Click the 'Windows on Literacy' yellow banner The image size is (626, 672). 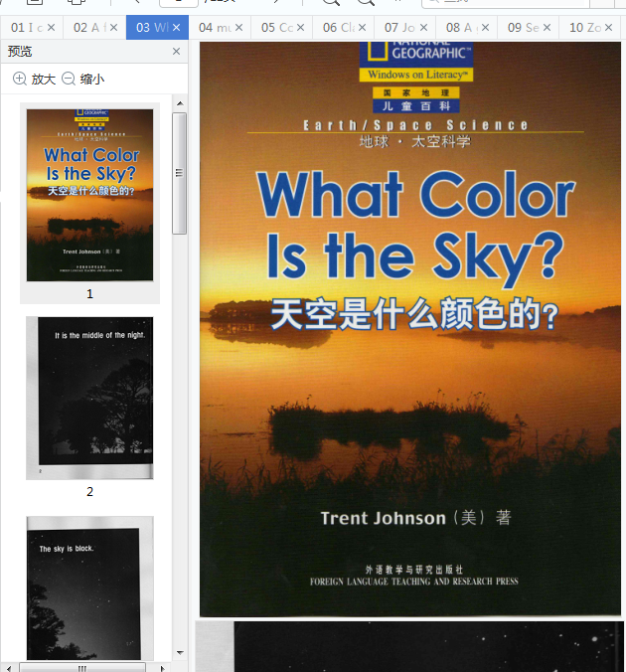[x=416, y=75]
